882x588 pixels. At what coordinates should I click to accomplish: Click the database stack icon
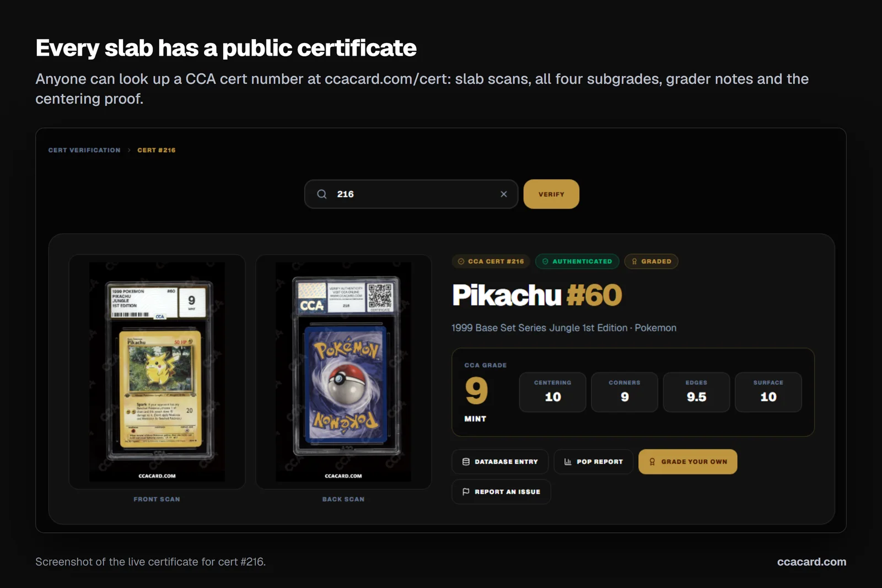[466, 462]
